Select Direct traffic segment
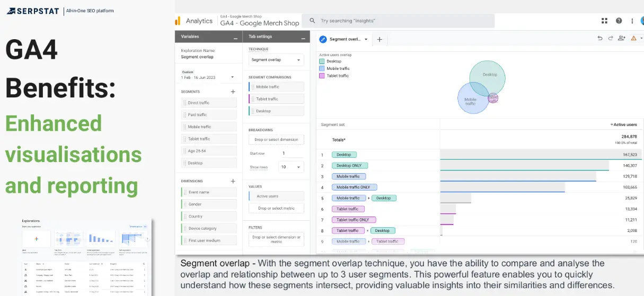Screen dimensions: 644x296 pos(208,103)
